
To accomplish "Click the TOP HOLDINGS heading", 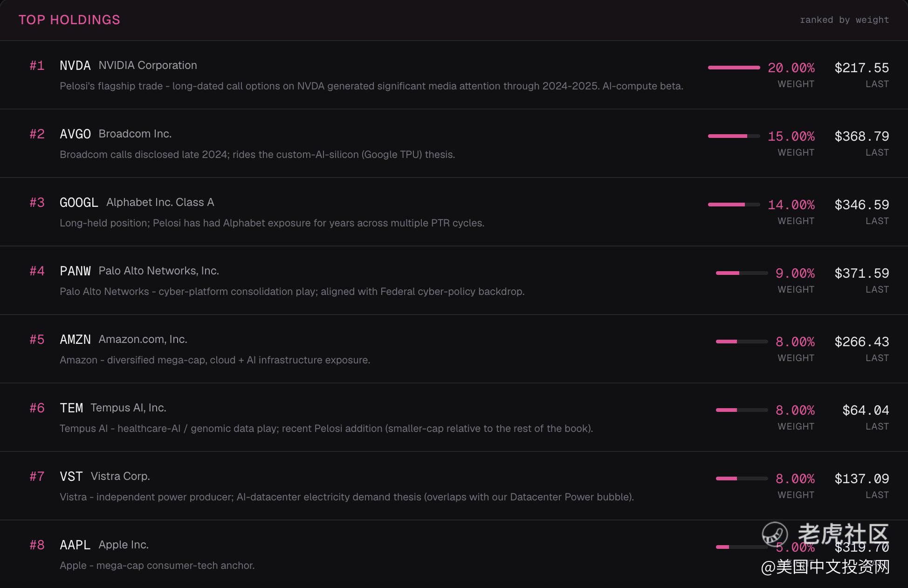I will [x=69, y=20].
